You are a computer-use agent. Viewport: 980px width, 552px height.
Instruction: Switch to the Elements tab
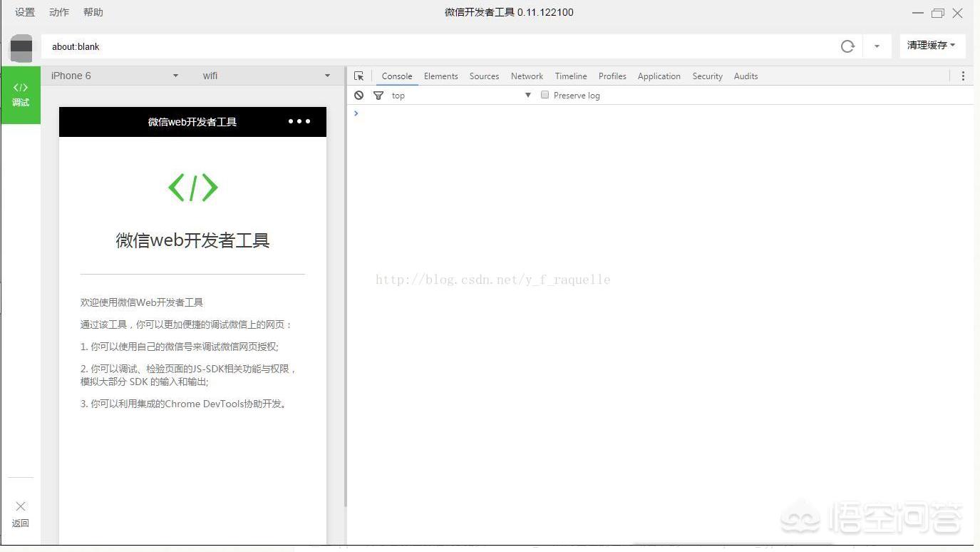click(441, 76)
